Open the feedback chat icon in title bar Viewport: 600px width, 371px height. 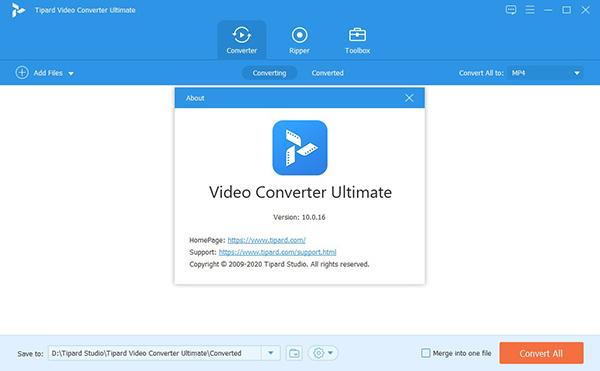pyautogui.click(x=510, y=10)
